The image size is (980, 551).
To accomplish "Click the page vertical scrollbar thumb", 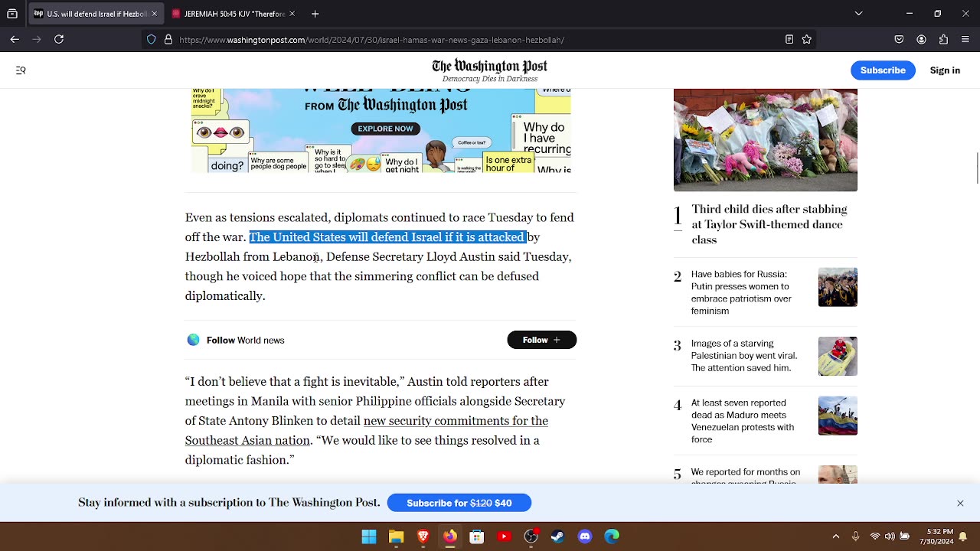I will pos(977,168).
